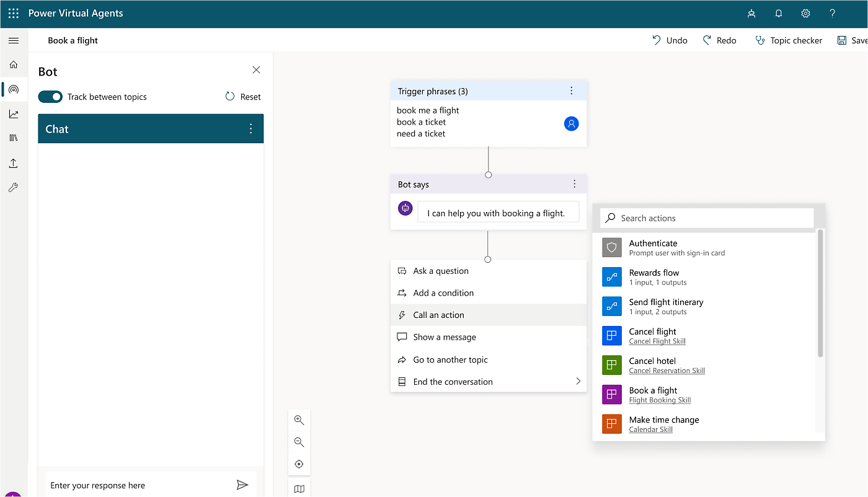Reset the bot conversation
This screenshot has width=868, height=497.
point(243,97)
